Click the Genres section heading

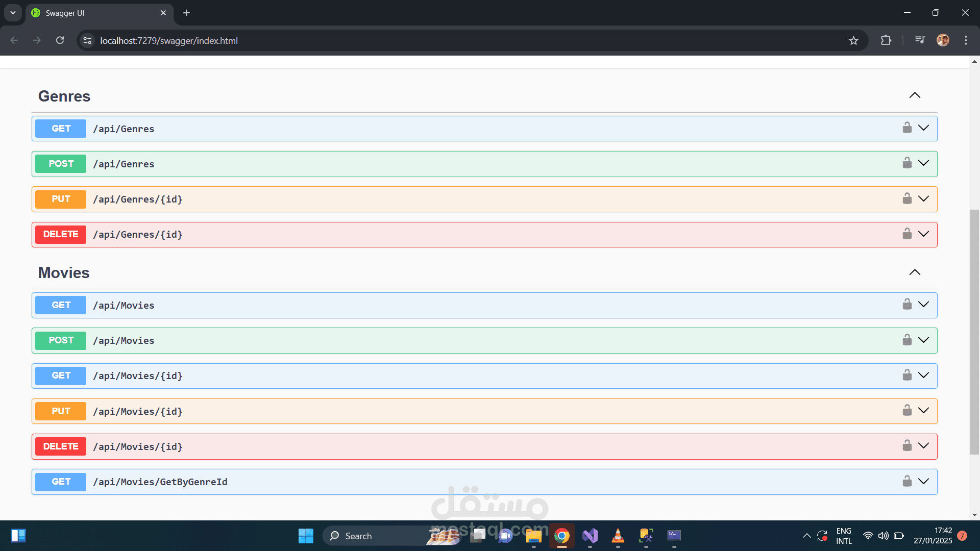(x=64, y=96)
